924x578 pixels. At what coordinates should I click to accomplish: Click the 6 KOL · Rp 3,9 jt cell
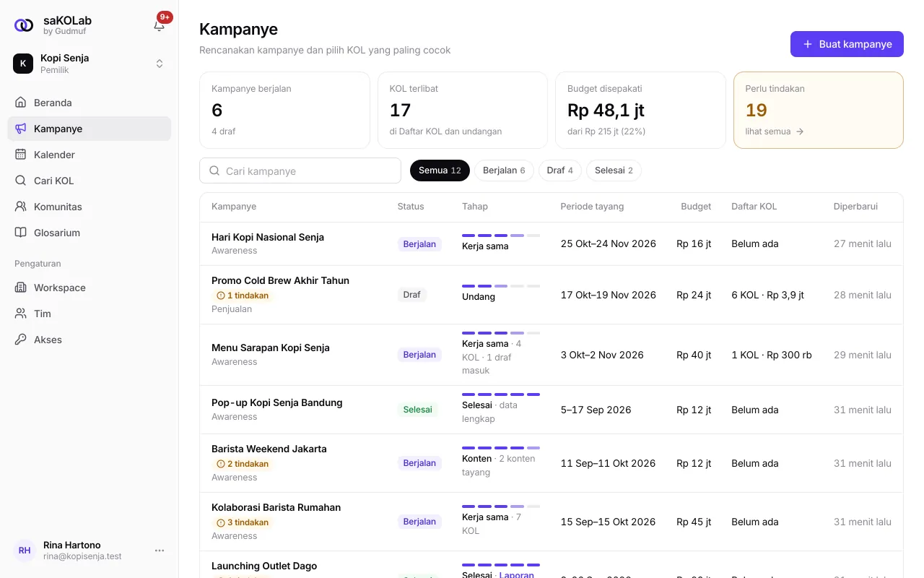(x=767, y=295)
